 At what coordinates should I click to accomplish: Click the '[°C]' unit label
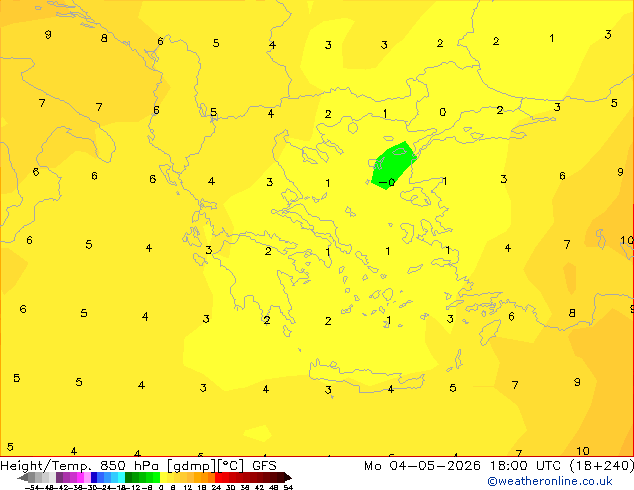230,466
